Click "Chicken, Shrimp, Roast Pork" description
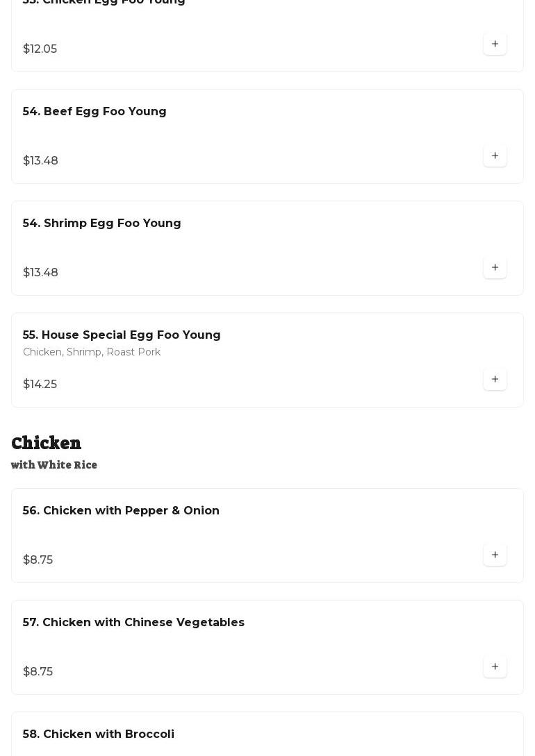 92,353
